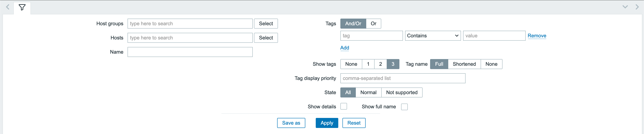Set Show tags to 2
This screenshot has height=134, width=644.
pyautogui.click(x=380, y=64)
